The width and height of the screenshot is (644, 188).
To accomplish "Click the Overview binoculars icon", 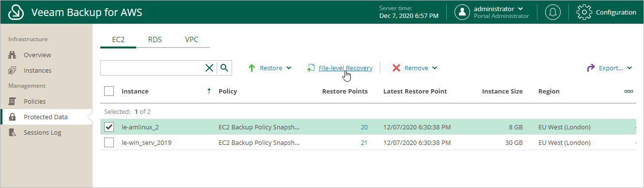I will coord(13,55).
